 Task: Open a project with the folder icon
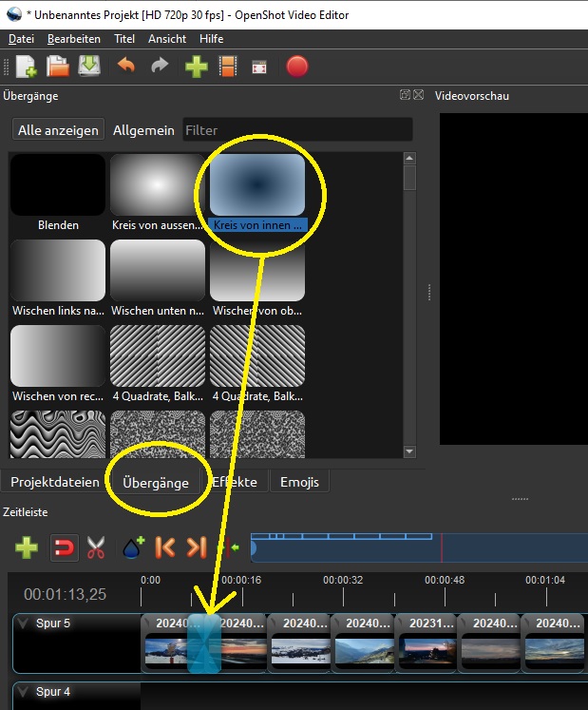[x=58, y=67]
